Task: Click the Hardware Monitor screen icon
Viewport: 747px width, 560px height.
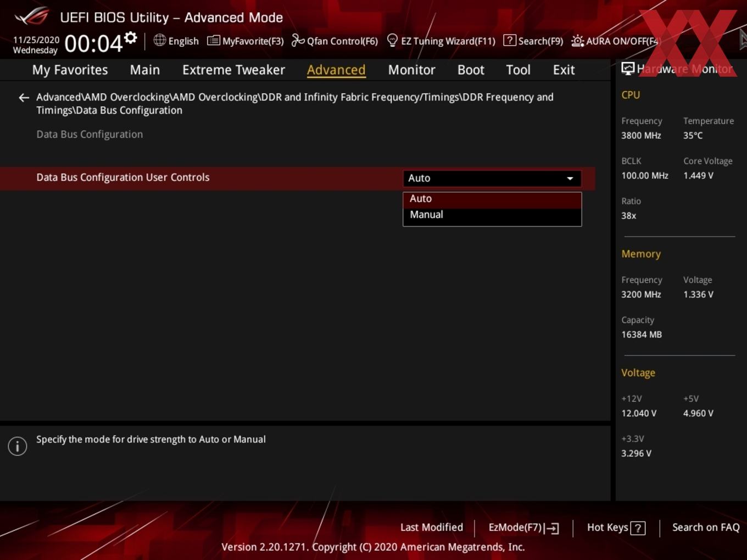Action: pos(627,69)
